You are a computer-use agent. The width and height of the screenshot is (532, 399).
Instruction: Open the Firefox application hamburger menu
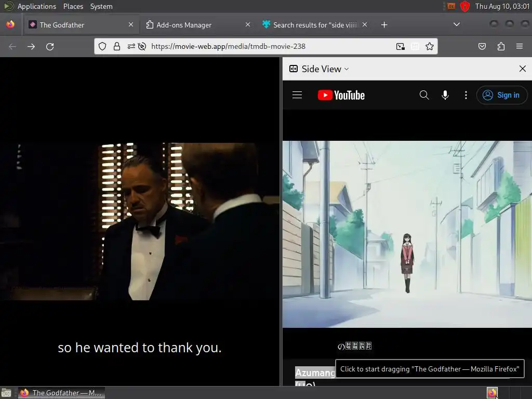520,46
